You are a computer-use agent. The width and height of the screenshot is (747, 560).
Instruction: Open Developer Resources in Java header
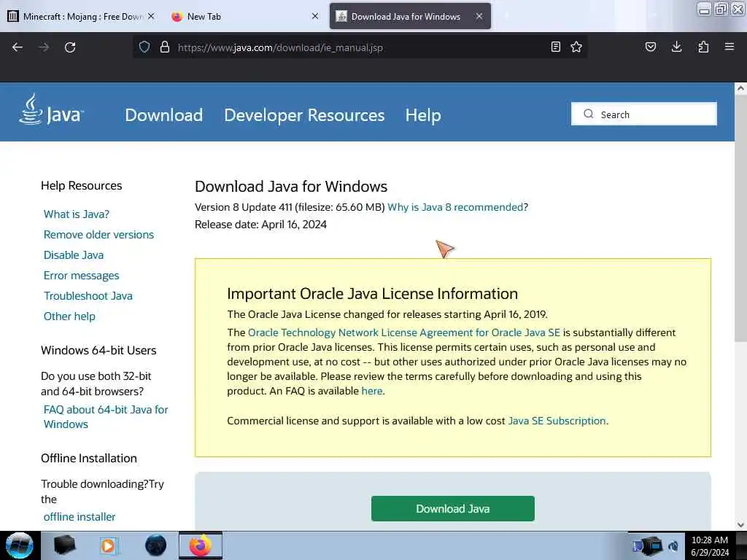(x=304, y=115)
